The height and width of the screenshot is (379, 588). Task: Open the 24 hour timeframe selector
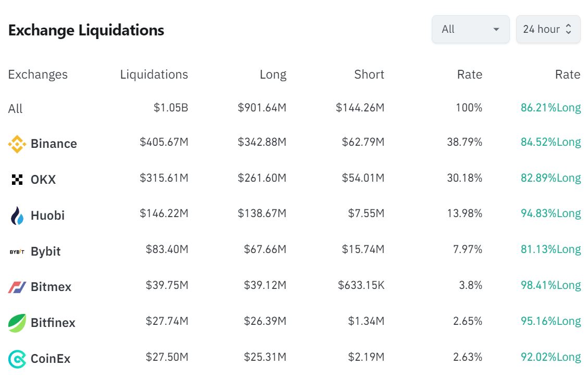click(x=542, y=30)
